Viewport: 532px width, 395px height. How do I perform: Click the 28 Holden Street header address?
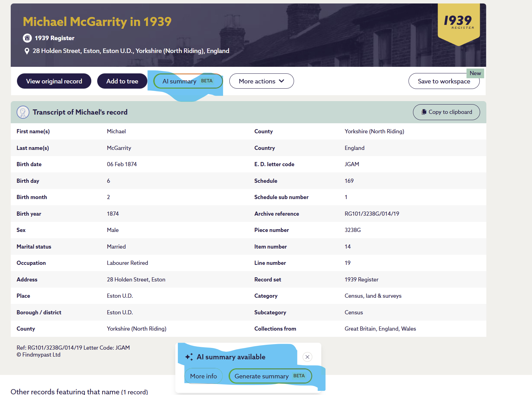(x=131, y=51)
